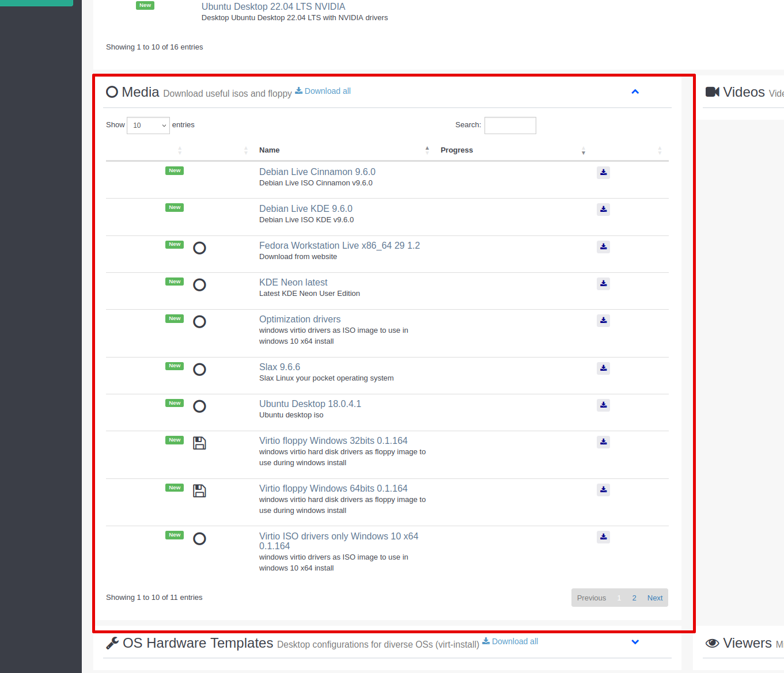The image size is (784, 673).
Task: Click download button for KDE Neon latest
Action: 603,284
